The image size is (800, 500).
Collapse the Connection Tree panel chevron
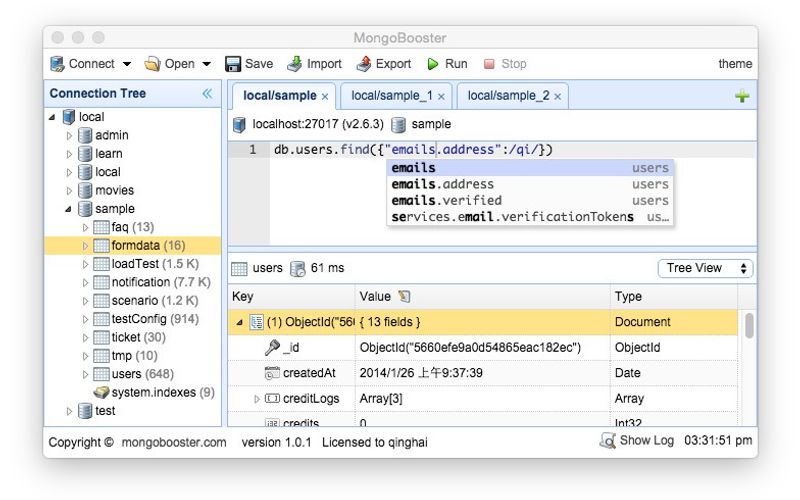[207, 94]
